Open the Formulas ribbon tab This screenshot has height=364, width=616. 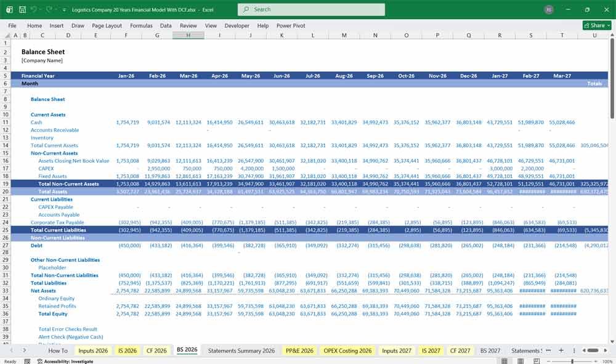141,25
